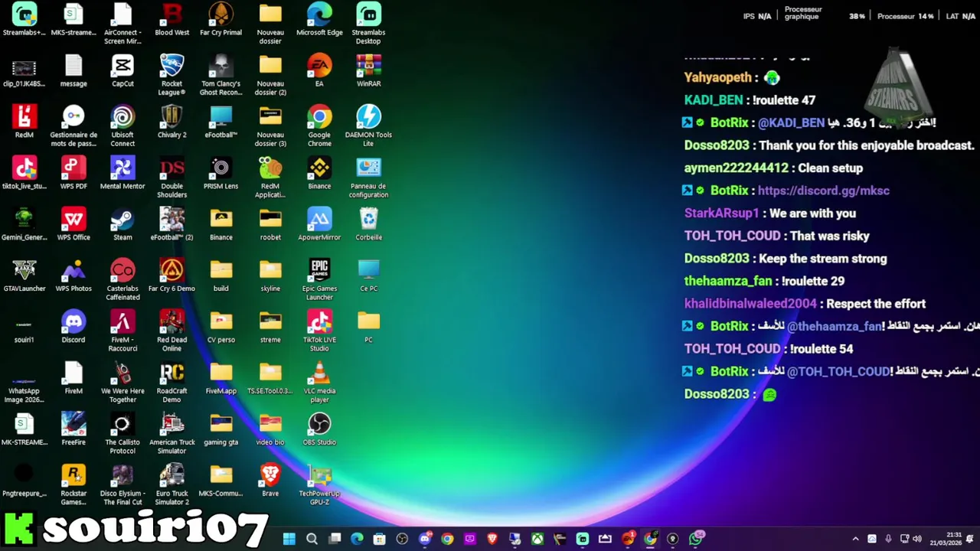Open the CV perso folder

point(220,327)
